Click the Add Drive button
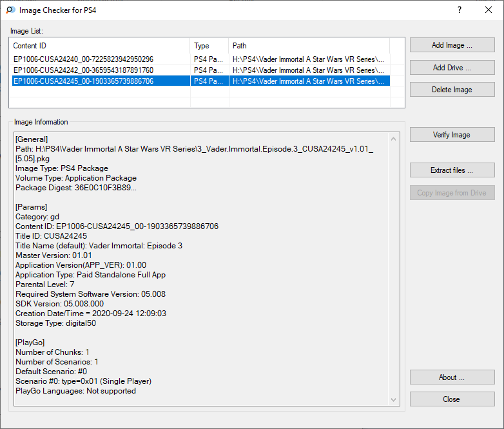The width and height of the screenshot is (504, 429). point(452,68)
